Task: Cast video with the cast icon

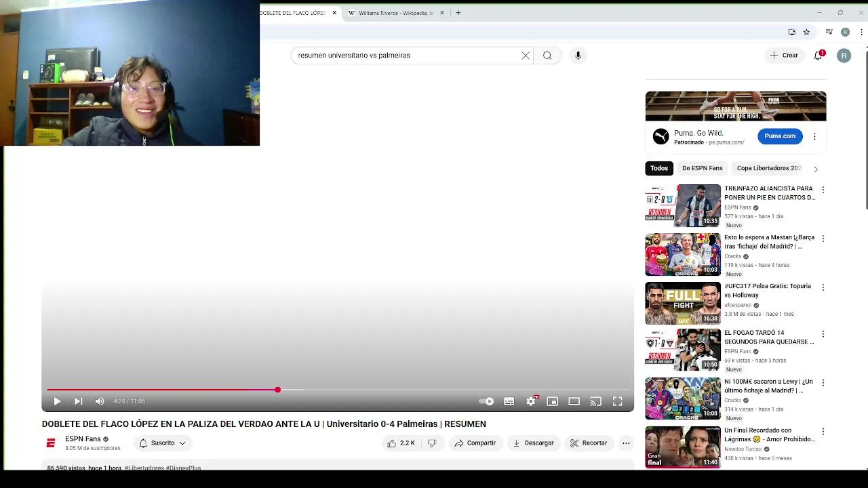Action: pyautogui.click(x=595, y=401)
